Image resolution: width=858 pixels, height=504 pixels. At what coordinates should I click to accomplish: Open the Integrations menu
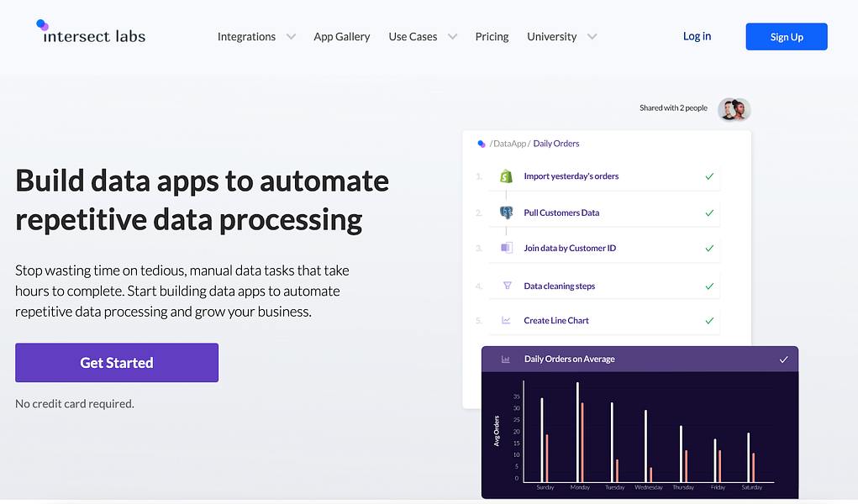[x=246, y=37]
